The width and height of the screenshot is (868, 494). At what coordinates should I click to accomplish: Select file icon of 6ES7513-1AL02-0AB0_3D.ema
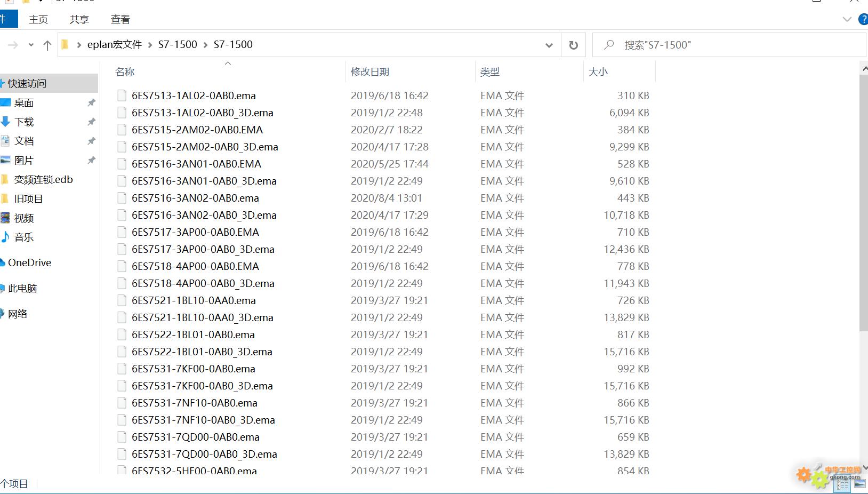pos(122,113)
